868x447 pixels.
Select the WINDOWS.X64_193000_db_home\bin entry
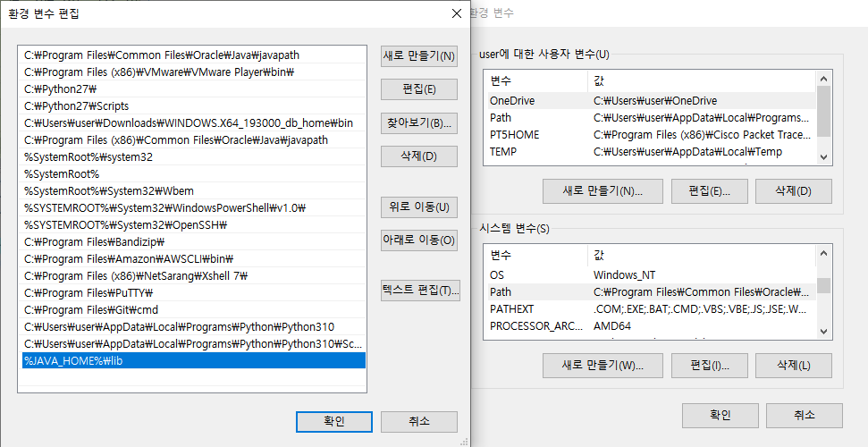(194, 123)
